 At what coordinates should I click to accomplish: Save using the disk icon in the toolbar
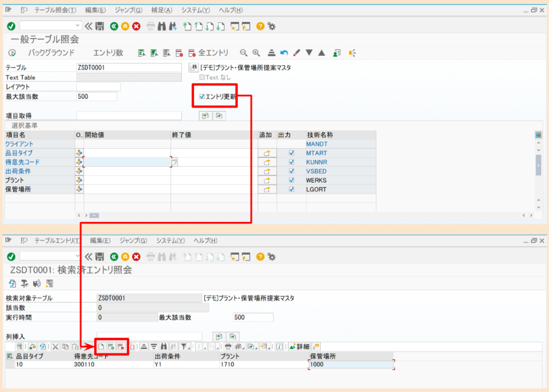tap(99, 25)
